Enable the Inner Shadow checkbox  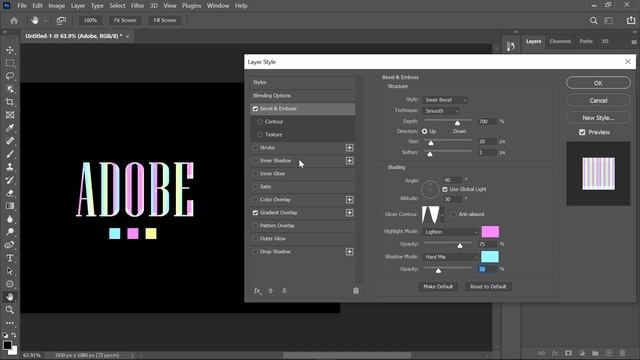click(x=256, y=161)
